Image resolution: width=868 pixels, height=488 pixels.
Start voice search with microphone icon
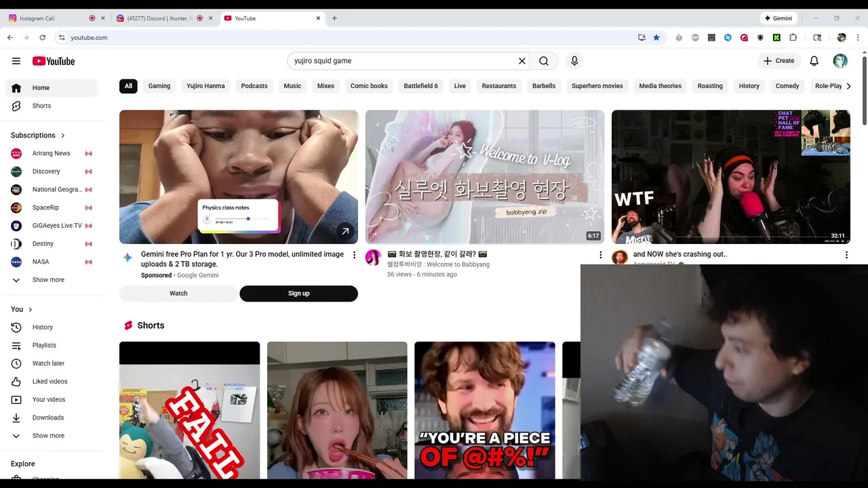pyautogui.click(x=574, y=61)
